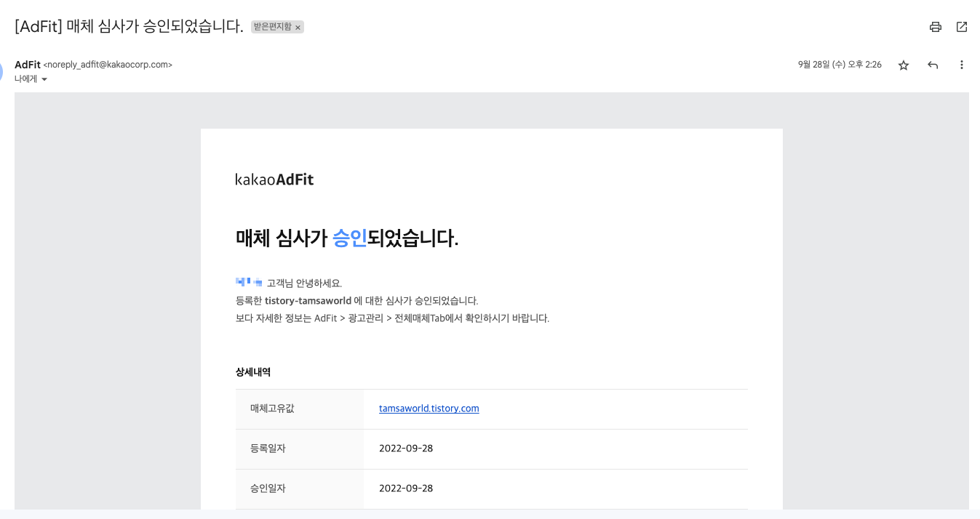Viewport: 980px width, 519px height.
Task: Click the 등록일자 table label
Action: (268, 448)
